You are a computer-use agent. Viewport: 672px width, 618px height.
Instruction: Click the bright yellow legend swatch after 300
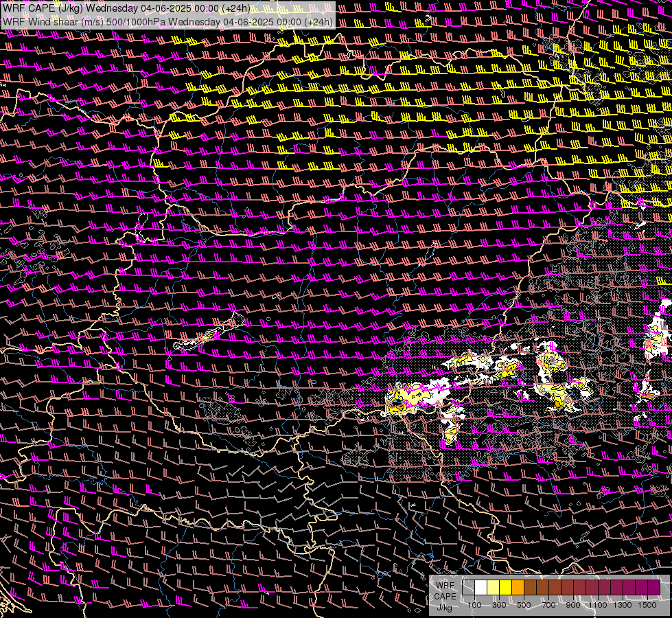[506, 587]
